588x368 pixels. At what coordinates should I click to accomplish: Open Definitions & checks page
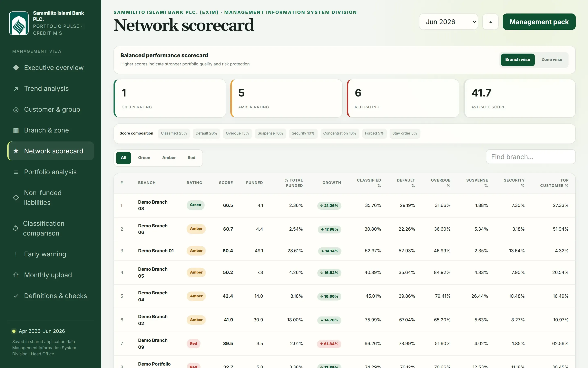point(51,296)
